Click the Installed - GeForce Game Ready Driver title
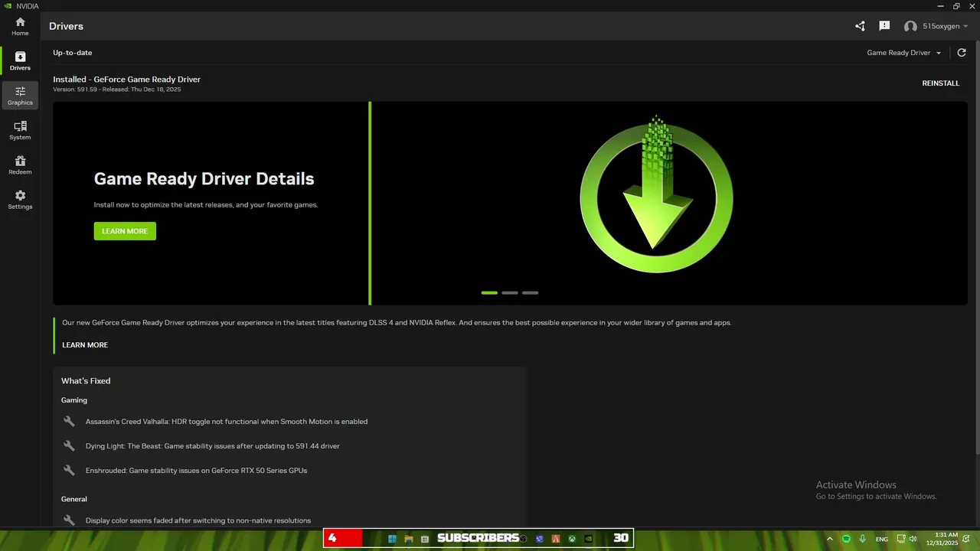Image resolution: width=980 pixels, height=551 pixels. 126,80
